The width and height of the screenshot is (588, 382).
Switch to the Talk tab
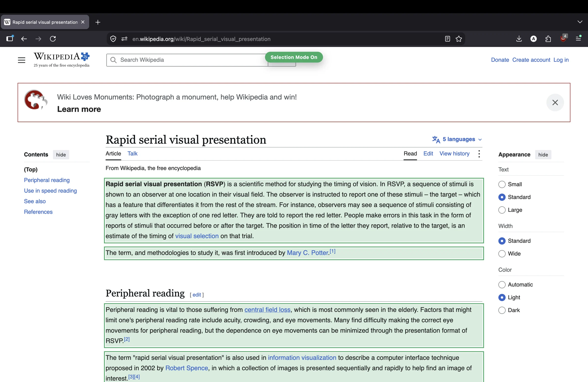[133, 154]
